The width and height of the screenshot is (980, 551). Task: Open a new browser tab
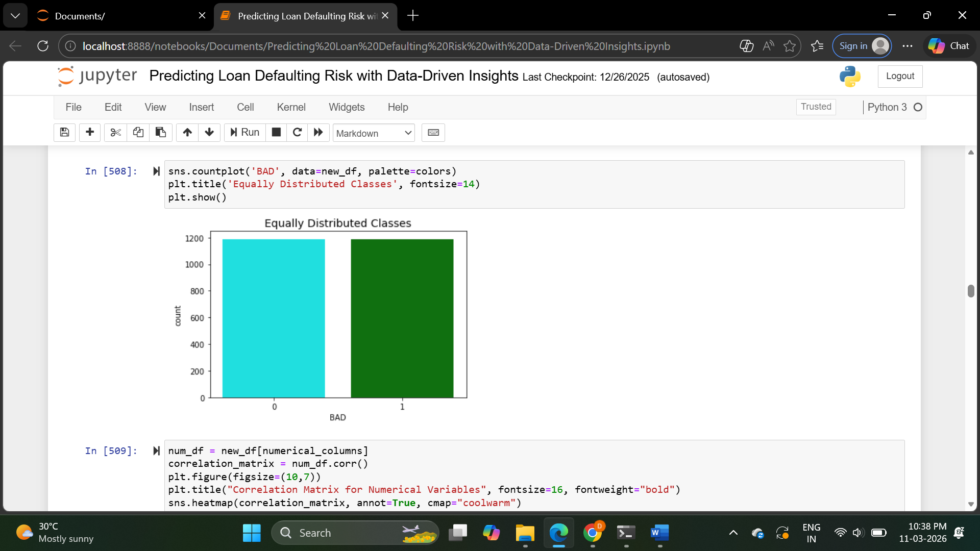click(x=413, y=16)
